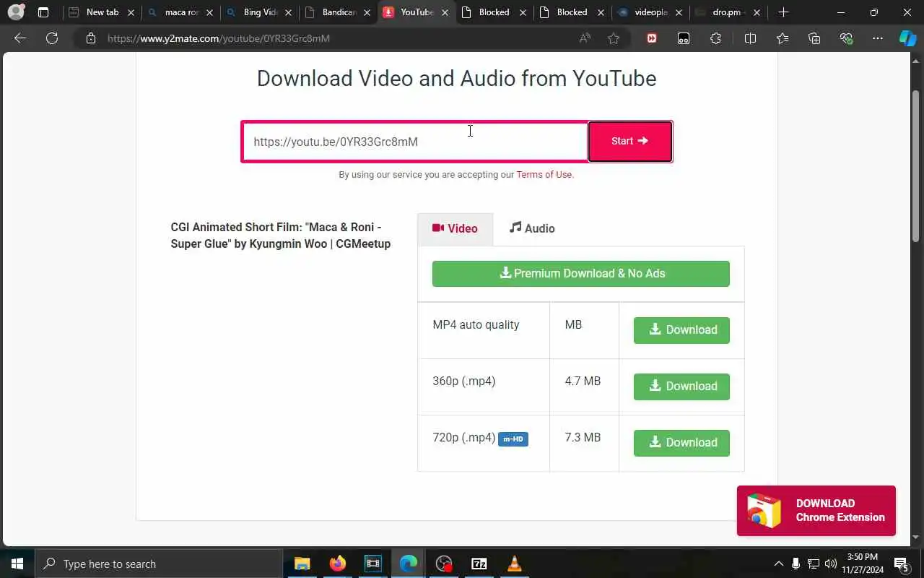Select the Audio tab
This screenshot has width=924, height=578.
point(532,228)
